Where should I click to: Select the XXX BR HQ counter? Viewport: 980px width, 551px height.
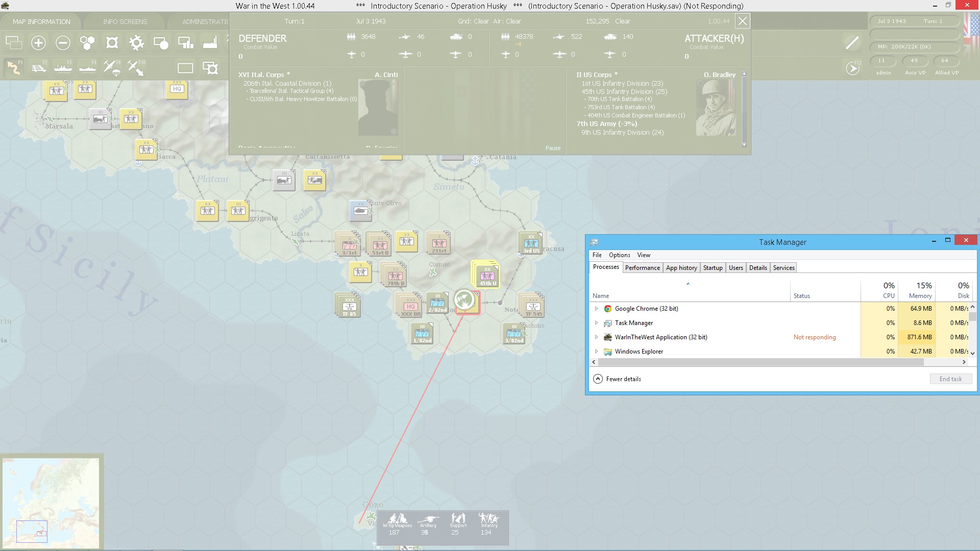point(410,305)
